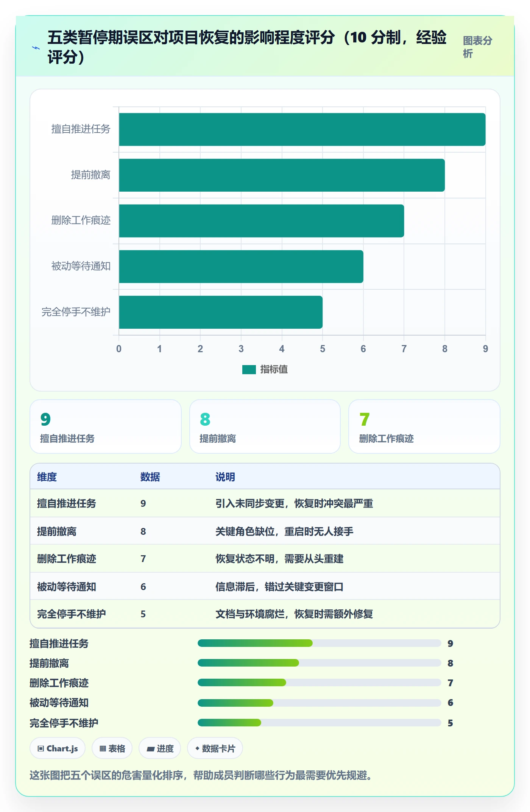Click the 信息滞后 description cell
The width and height of the screenshot is (530, 812).
(x=279, y=587)
